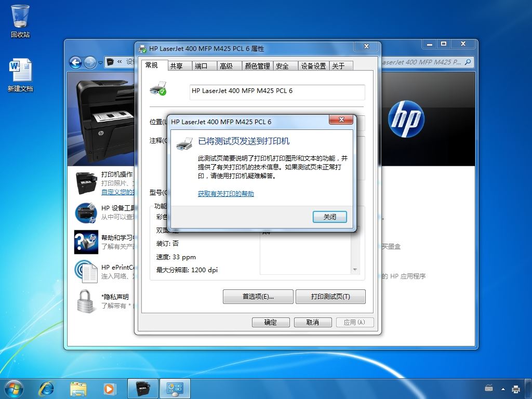
Task: Open Windows Explorer from the taskbar
Action: point(78,389)
